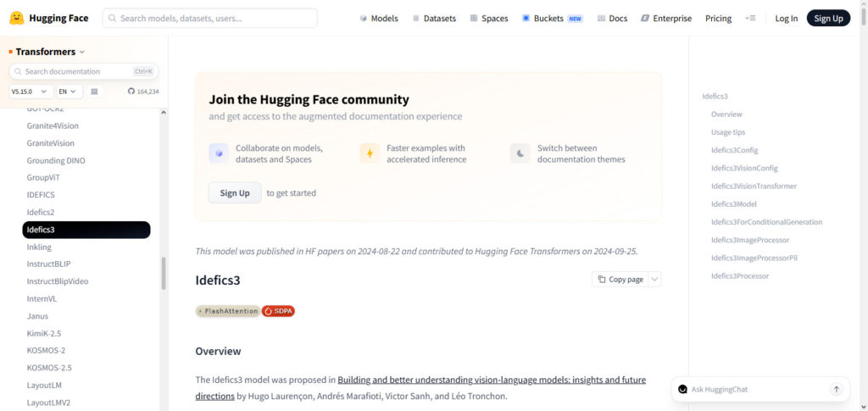Image resolution: width=868 pixels, height=411 pixels.
Task: Click the FlashAttention badge
Action: coord(227,311)
